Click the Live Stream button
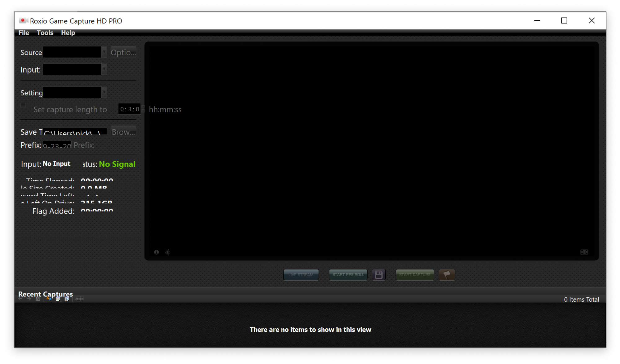Viewport: 620px width, 364px height. coord(301,274)
